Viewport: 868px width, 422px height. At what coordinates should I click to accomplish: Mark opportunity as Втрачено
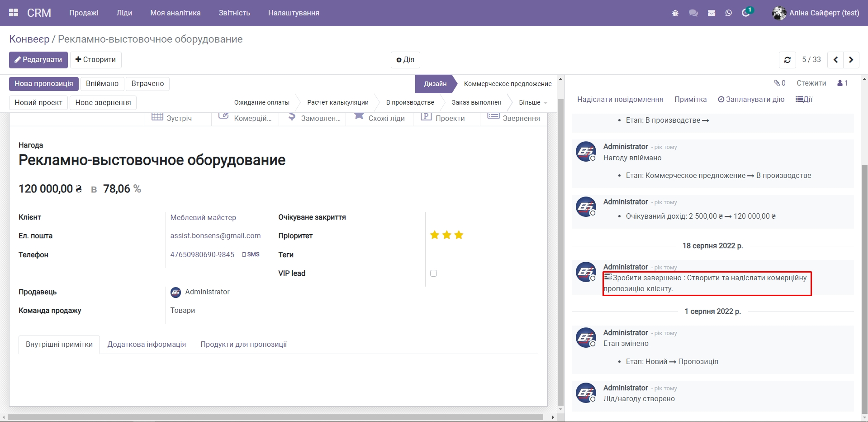(x=147, y=84)
